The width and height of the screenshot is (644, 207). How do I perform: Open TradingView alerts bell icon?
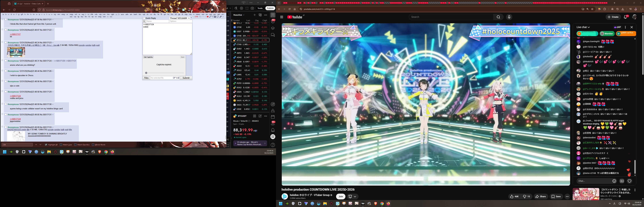(273, 130)
